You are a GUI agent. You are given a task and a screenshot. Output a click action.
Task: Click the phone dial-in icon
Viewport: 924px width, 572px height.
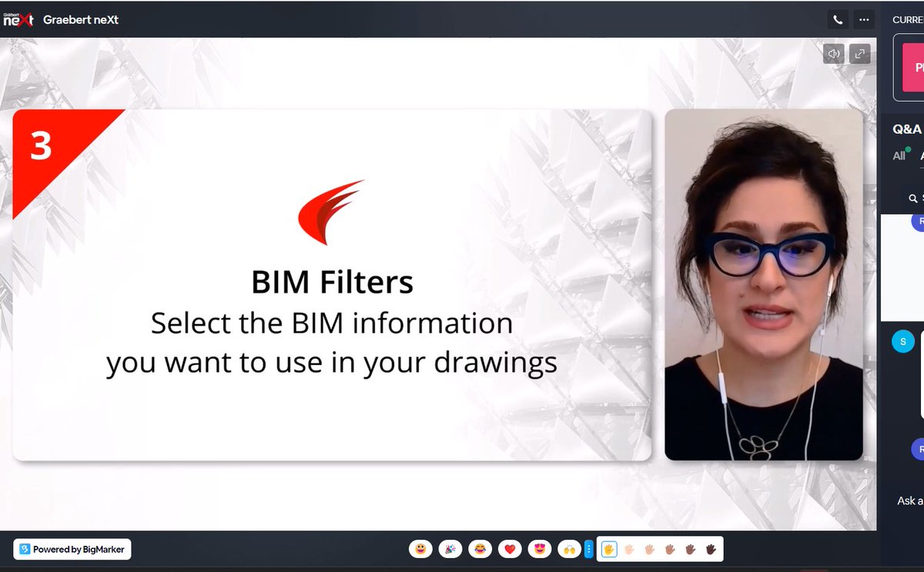(837, 20)
